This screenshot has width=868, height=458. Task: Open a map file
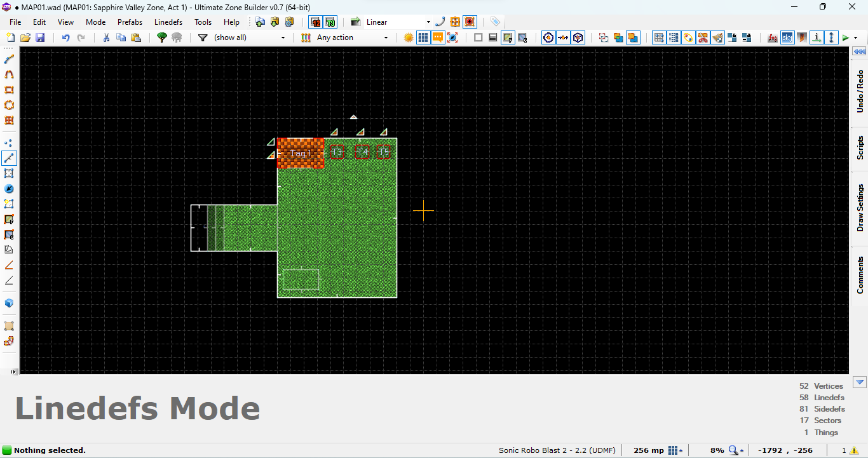pos(25,38)
